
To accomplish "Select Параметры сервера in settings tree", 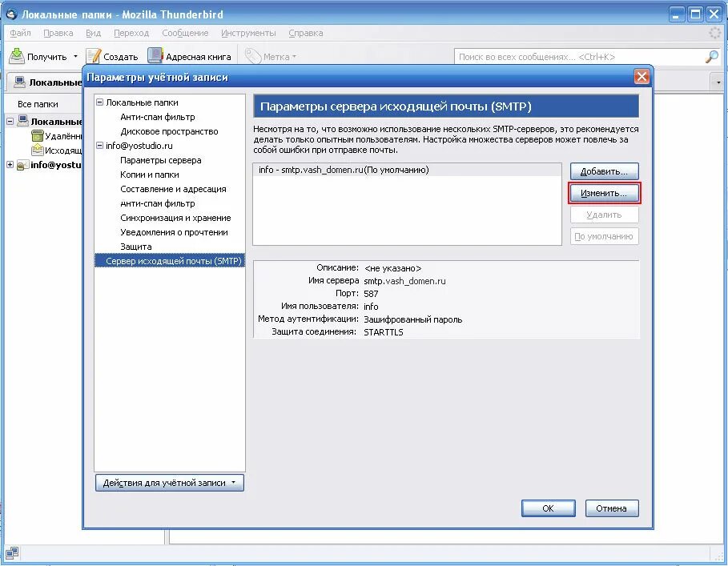I will click(161, 160).
